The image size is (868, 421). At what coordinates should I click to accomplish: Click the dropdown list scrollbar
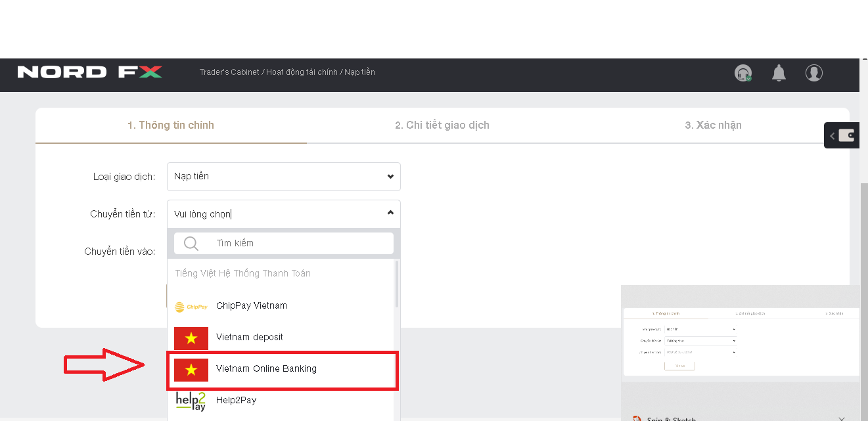point(396,284)
